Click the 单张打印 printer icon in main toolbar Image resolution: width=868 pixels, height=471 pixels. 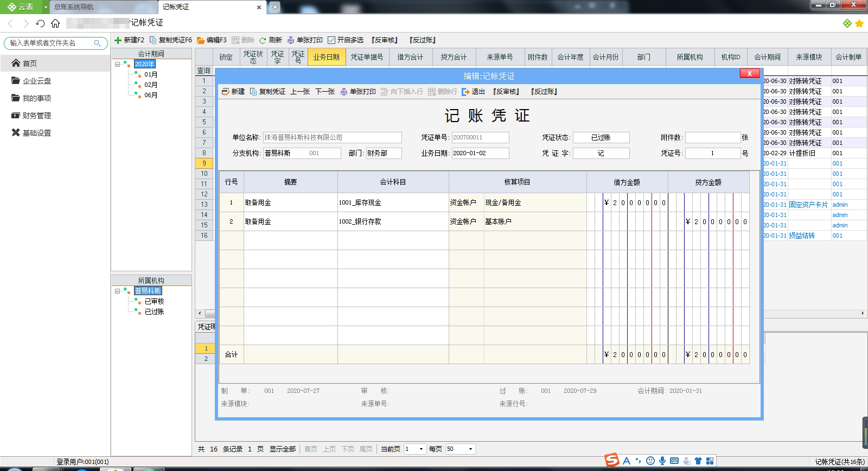pos(291,40)
